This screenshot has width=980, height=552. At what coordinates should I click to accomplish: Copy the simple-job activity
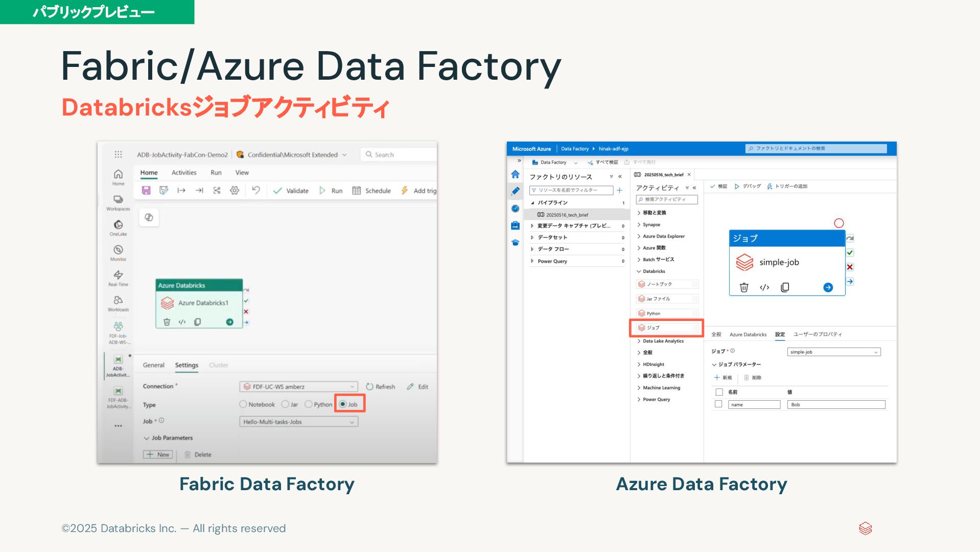[785, 288]
